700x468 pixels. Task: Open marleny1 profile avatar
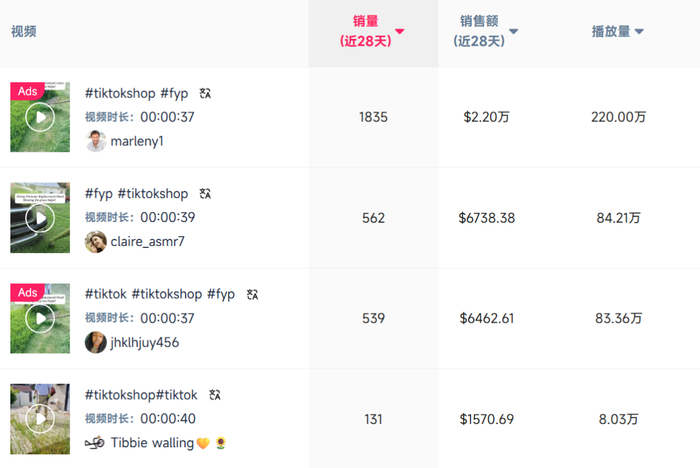tap(96, 142)
